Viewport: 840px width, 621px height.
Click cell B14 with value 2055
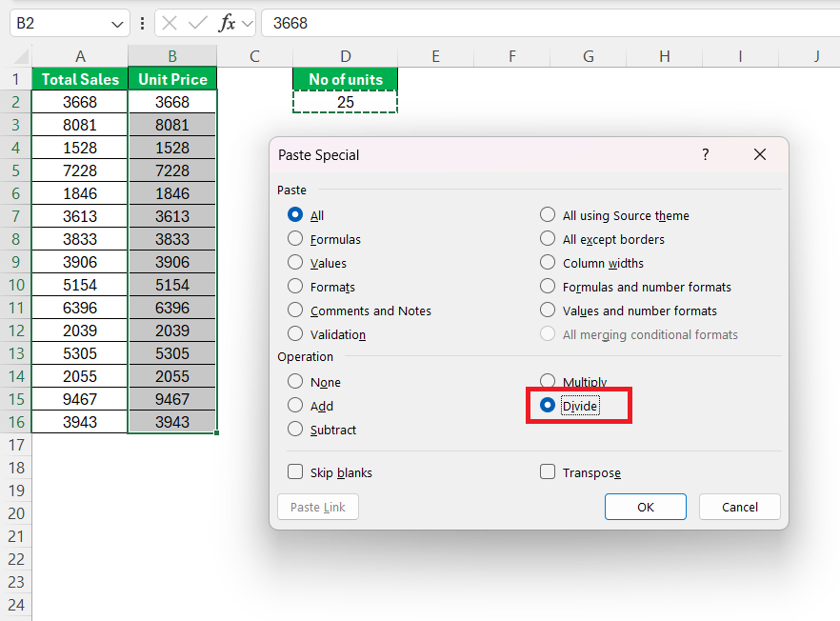(x=172, y=376)
